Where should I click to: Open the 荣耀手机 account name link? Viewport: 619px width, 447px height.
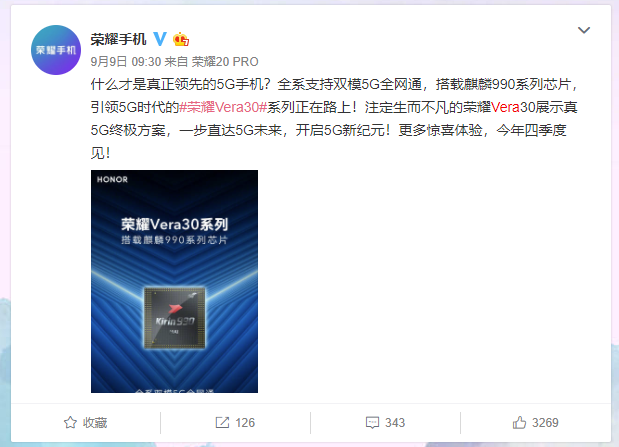point(118,39)
